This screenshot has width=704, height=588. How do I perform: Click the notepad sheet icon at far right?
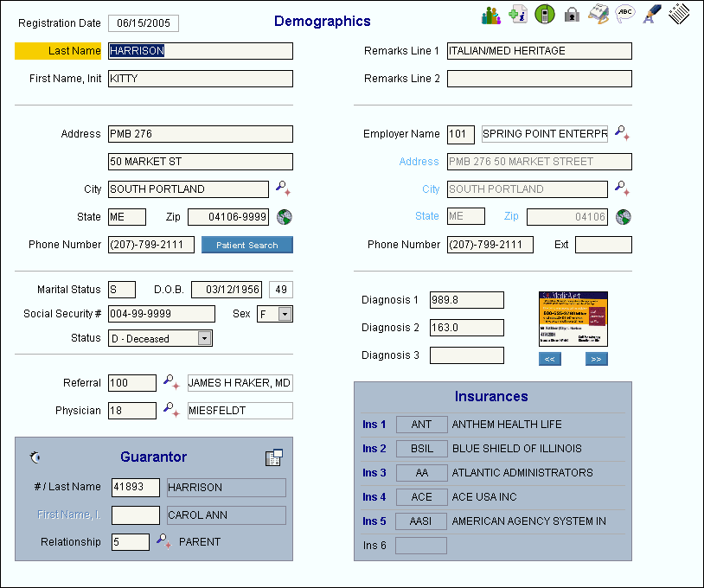click(678, 14)
